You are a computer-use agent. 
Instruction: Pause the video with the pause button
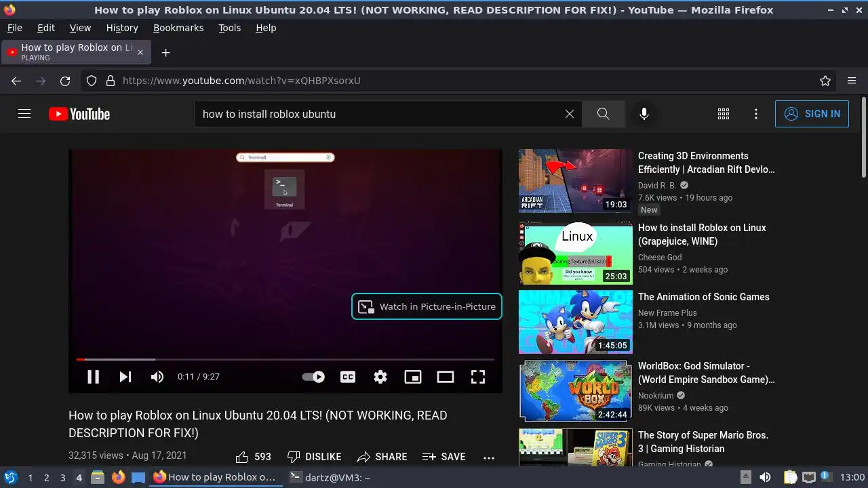[93, 377]
